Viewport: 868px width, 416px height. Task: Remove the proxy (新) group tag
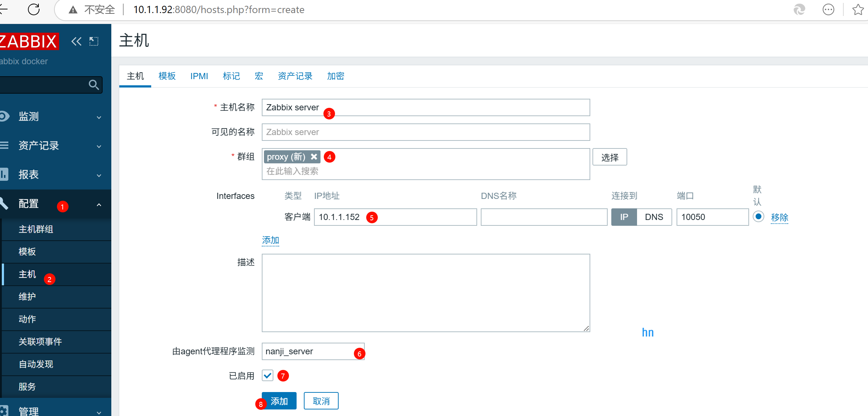click(x=314, y=156)
